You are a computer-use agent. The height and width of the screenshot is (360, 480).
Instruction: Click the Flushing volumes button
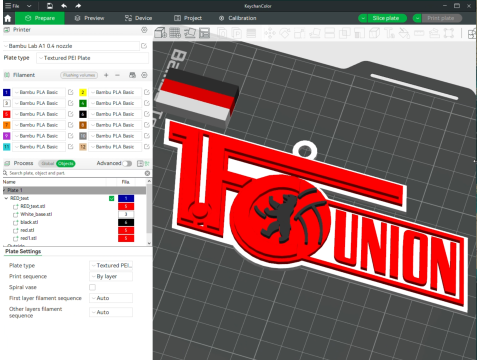[79, 75]
